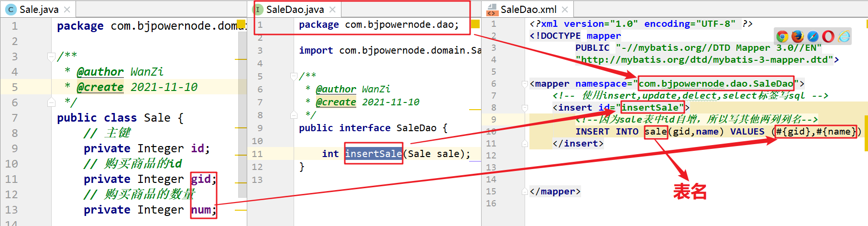Click yellow inspection indicator in Sale.java pane
Screen dimensions: 868x226
(241, 24)
